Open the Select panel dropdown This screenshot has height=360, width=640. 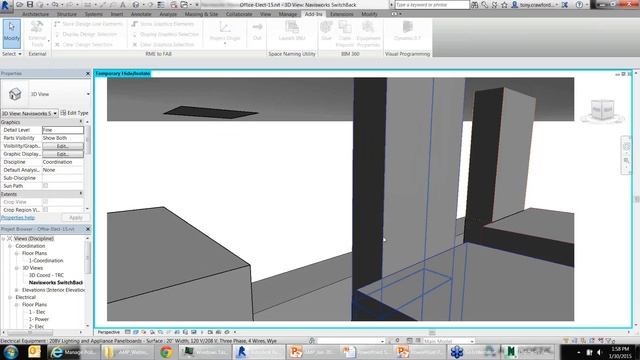(11, 54)
